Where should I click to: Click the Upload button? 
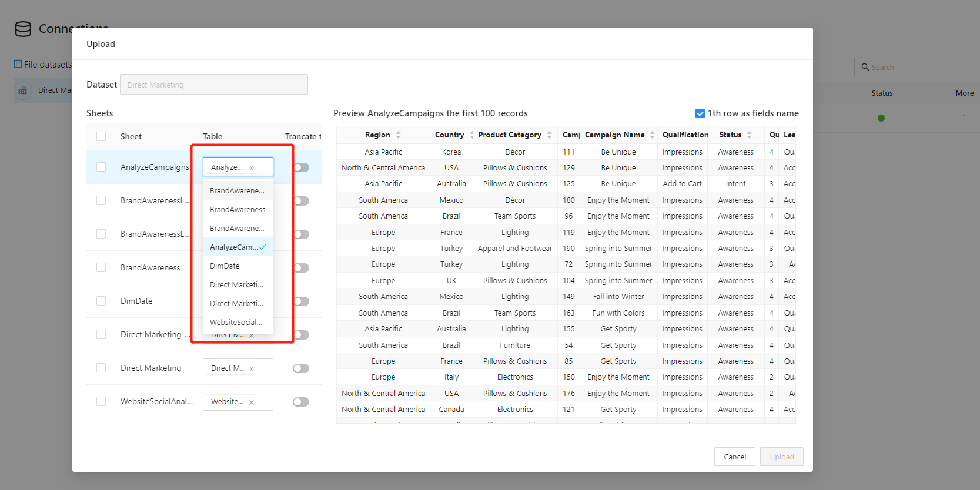[x=782, y=457]
